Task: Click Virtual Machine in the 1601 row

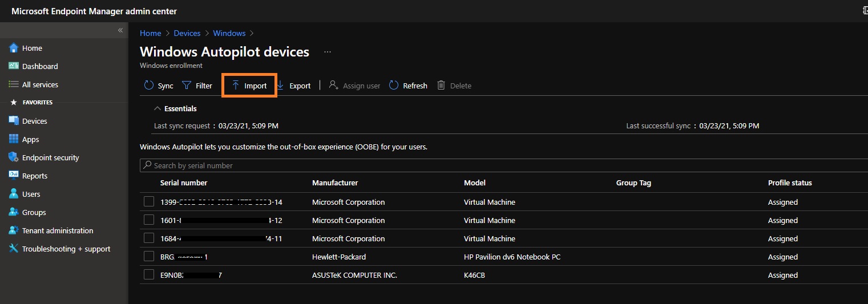Action: (x=490, y=221)
